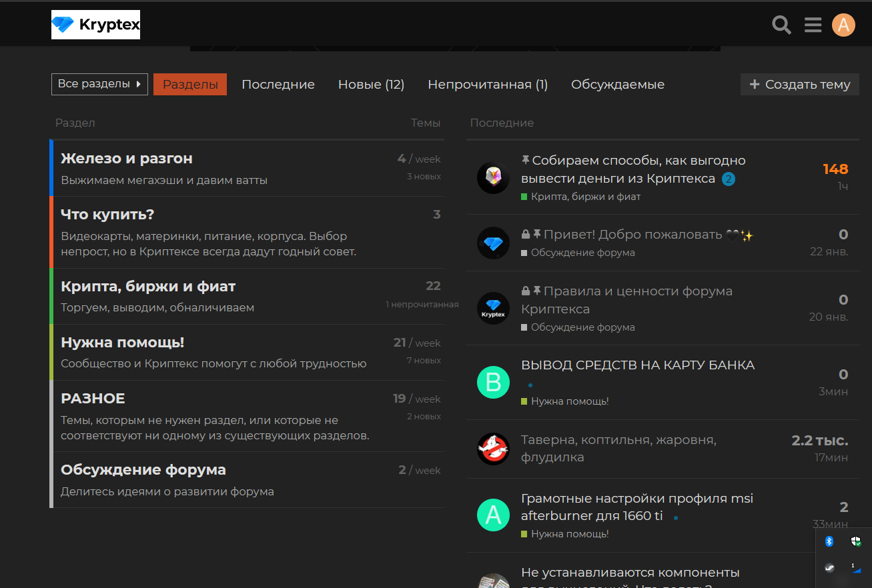Open the orange user avatar menu in header
This screenshot has width=872, height=588.
click(843, 25)
